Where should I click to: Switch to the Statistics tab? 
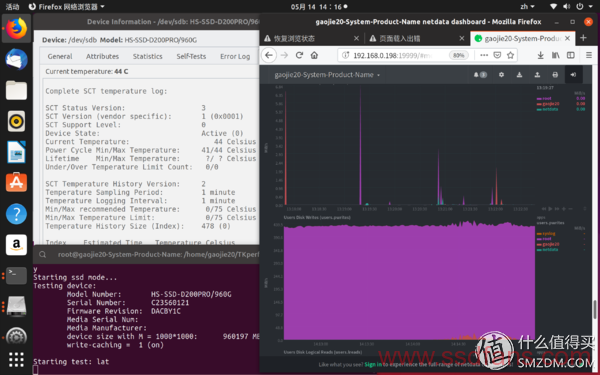coord(147,56)
